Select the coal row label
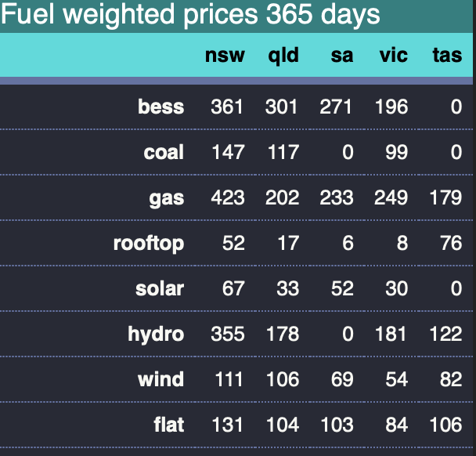 pos(164,152)
